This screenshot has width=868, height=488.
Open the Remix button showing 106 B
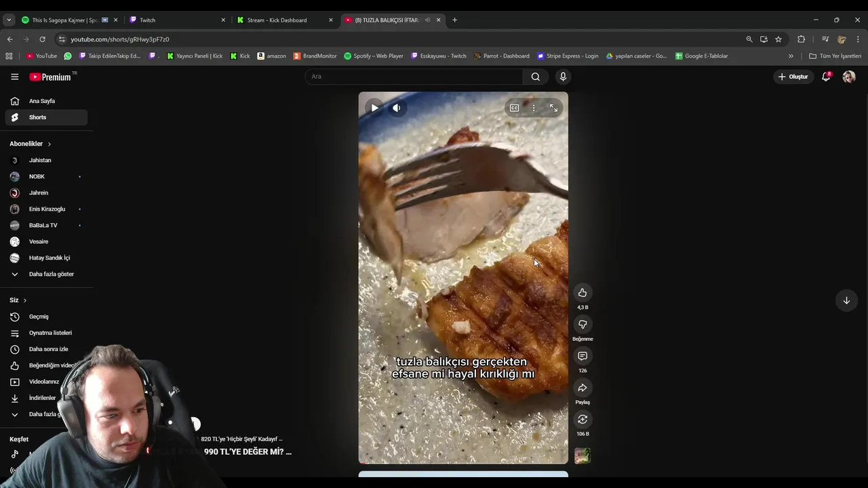click(583, 420)
